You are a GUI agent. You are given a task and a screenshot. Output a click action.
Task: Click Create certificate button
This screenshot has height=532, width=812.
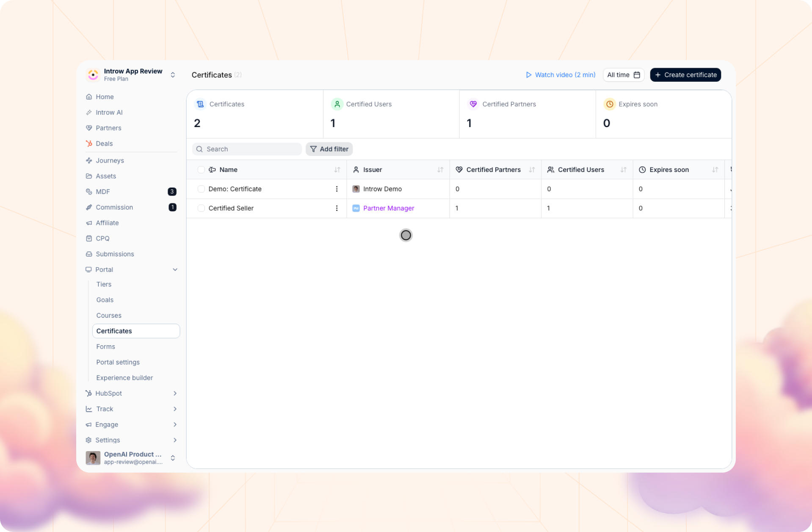coord(685,75)
